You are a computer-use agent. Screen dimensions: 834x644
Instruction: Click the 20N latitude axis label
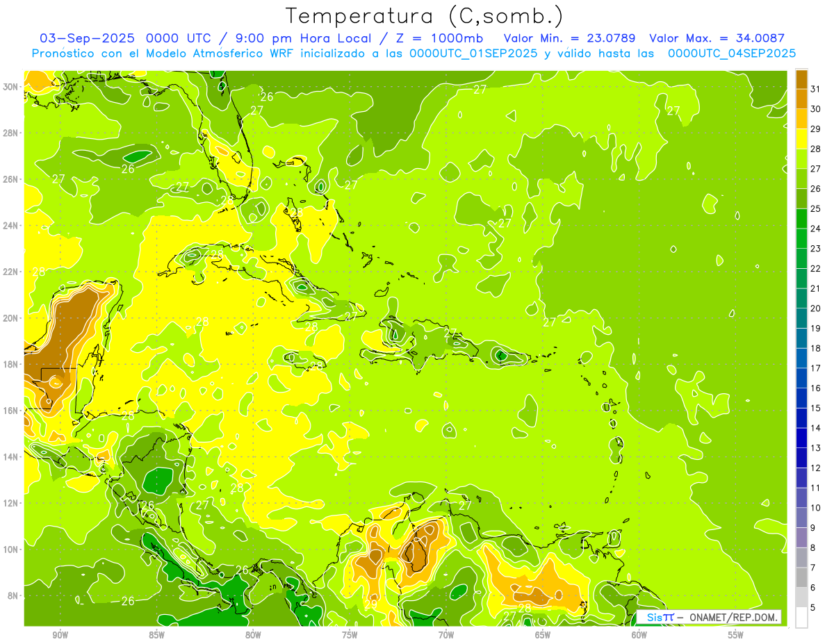11,318
